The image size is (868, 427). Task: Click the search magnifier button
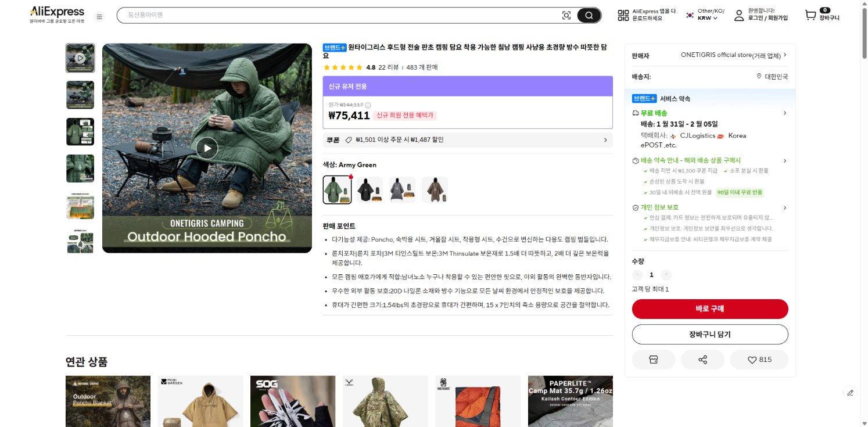click(x=589, y=15)
